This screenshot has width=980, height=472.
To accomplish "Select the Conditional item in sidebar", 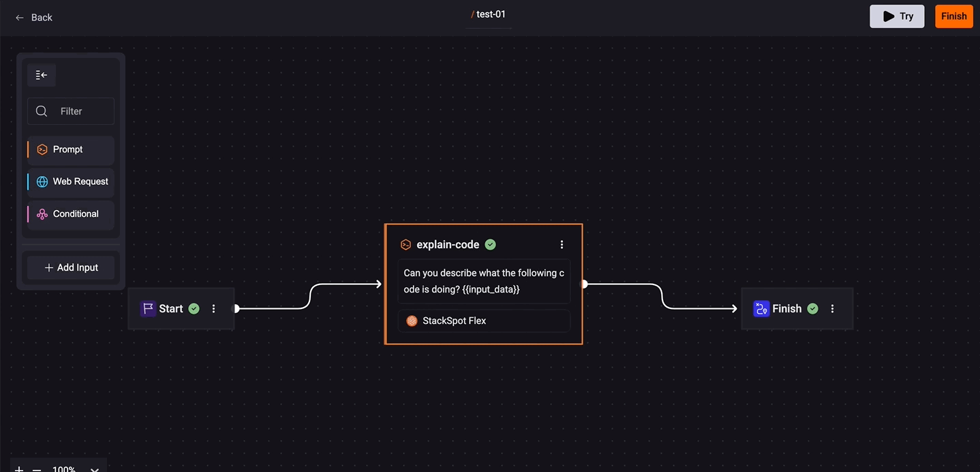I will pyautogui.click(x=76, y=214).
